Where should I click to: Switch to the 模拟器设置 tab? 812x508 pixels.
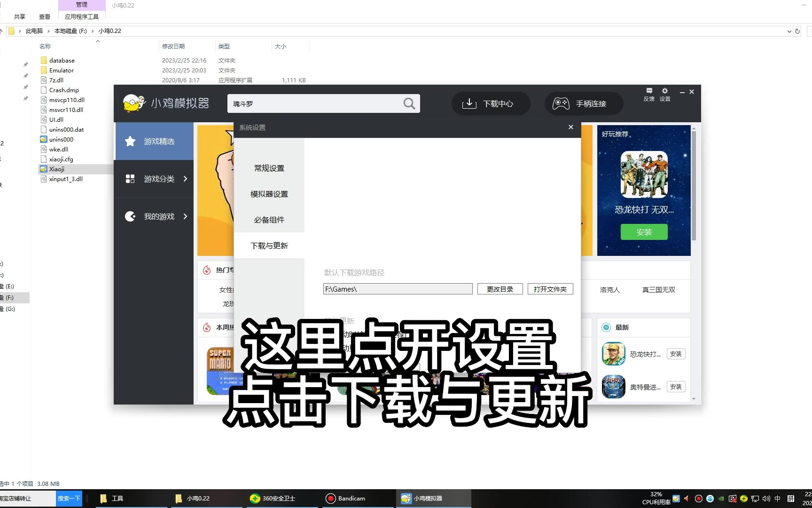[269, 194]
